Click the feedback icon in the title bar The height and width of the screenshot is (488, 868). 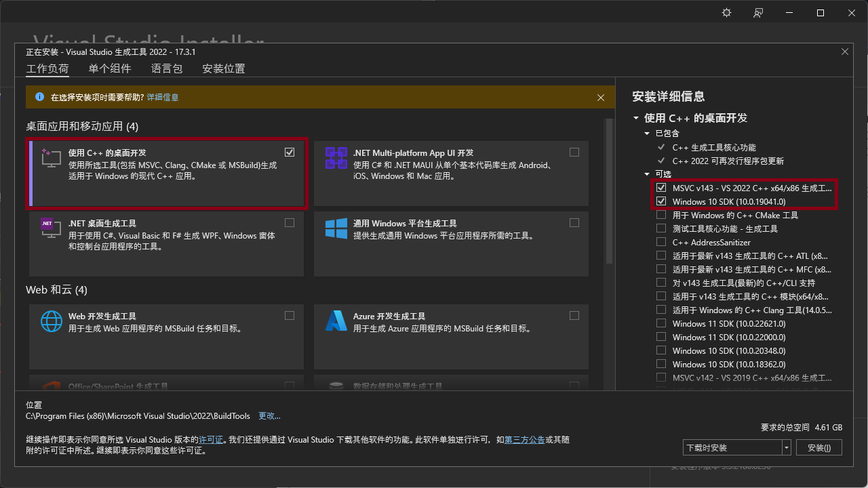click(x=758, y=12)
